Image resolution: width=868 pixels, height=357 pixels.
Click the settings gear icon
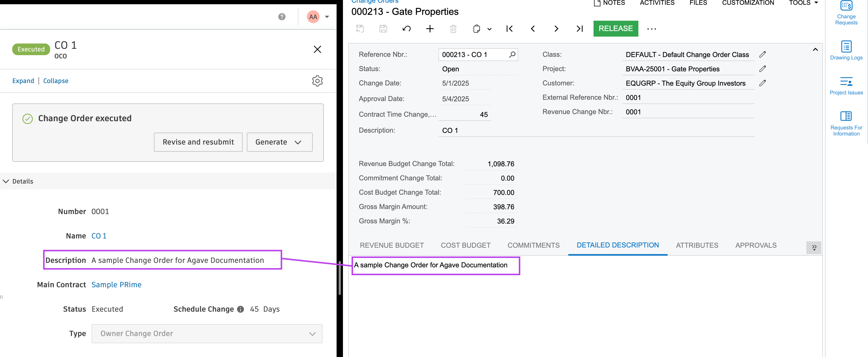[x=317, y=81]
